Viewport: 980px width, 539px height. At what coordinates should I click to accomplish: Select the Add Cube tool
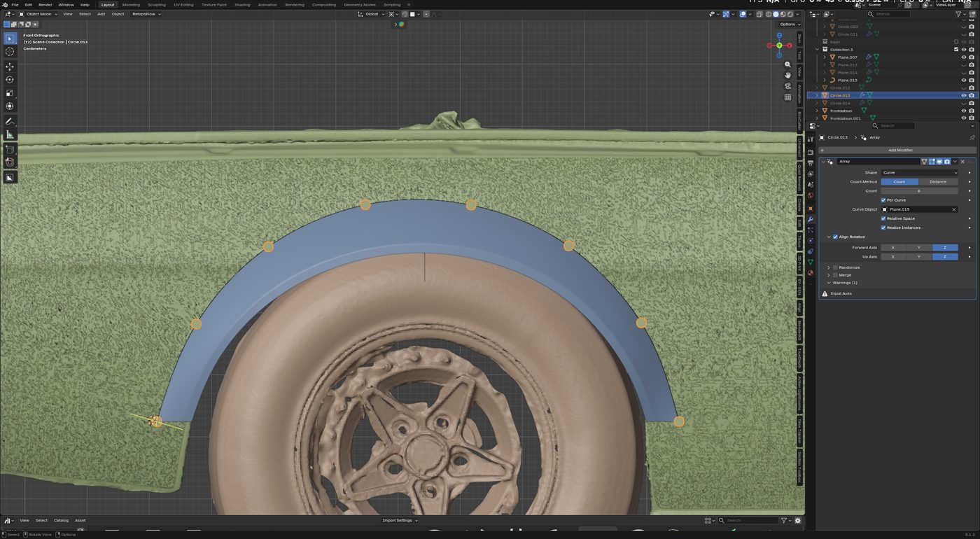[10, 149]
